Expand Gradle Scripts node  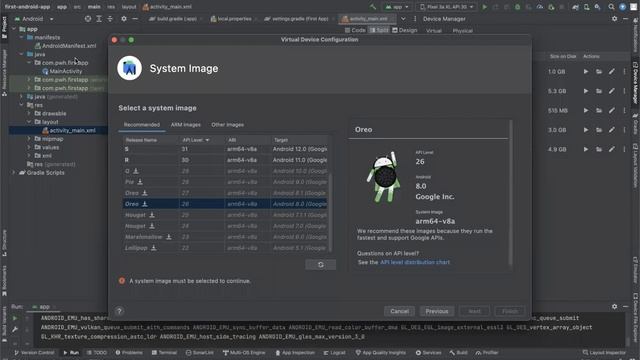click(x=13, y=173)
